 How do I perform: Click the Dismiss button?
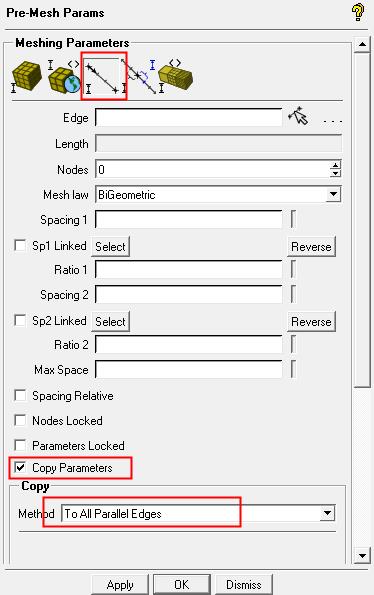click(244, 585)
